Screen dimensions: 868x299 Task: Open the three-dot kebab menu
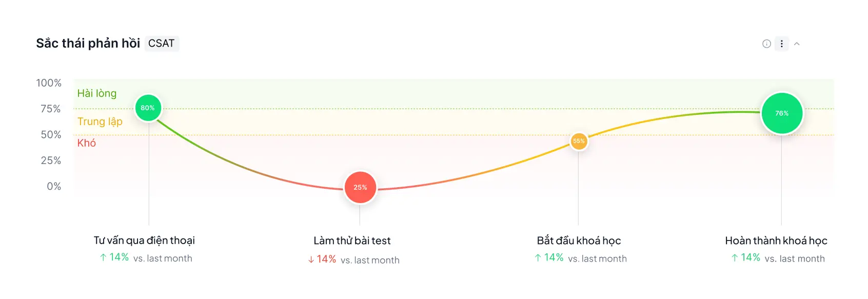pos(781,44)
